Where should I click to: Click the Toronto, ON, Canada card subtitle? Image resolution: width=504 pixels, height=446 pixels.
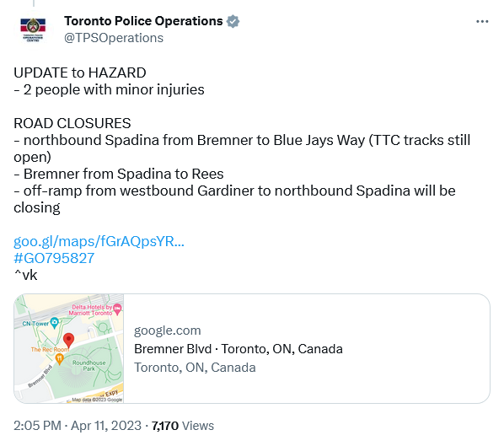click(195, 368)
